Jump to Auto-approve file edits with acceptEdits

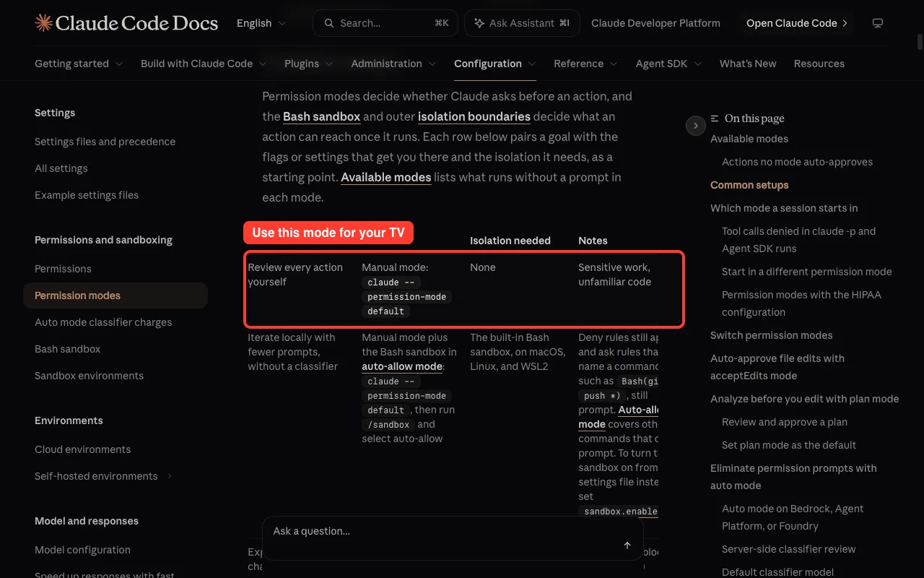click(777, 367)
